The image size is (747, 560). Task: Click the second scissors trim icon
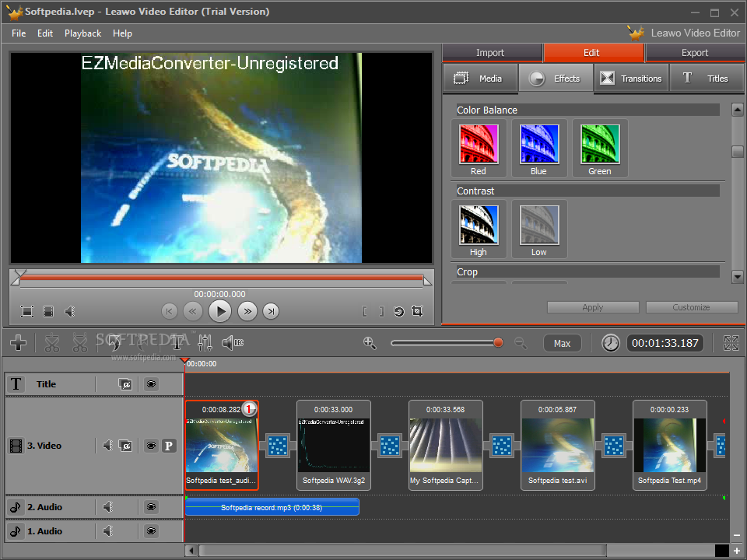click(80, 342)
